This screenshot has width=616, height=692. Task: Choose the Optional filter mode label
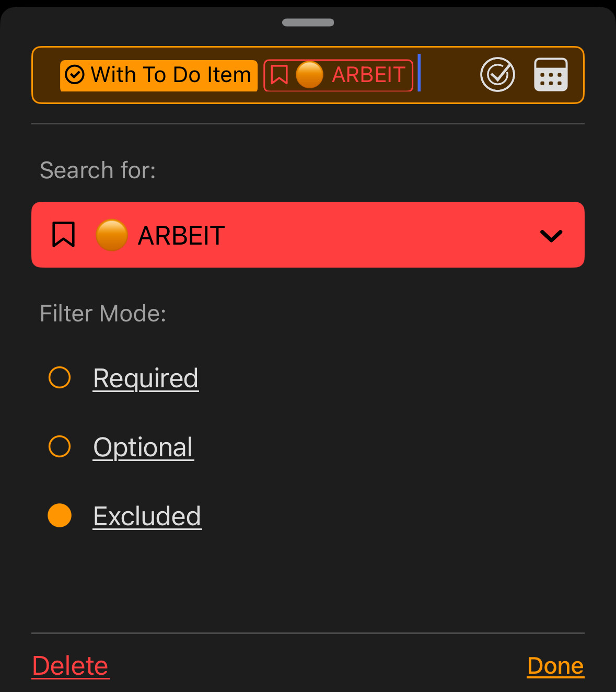click(143, 447)
